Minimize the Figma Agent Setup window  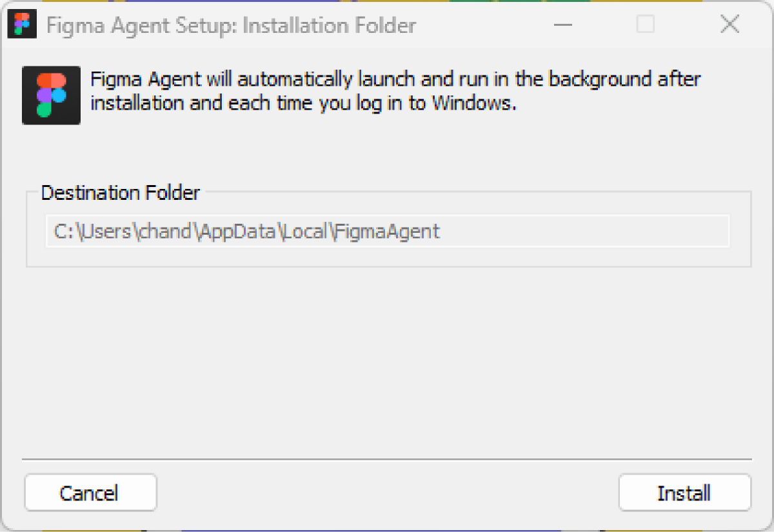562,25
